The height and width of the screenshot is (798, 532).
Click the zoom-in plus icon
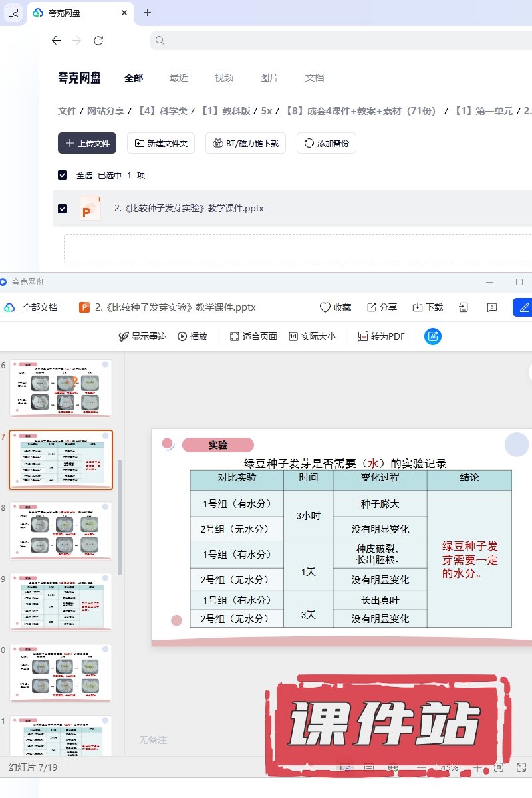477,767
